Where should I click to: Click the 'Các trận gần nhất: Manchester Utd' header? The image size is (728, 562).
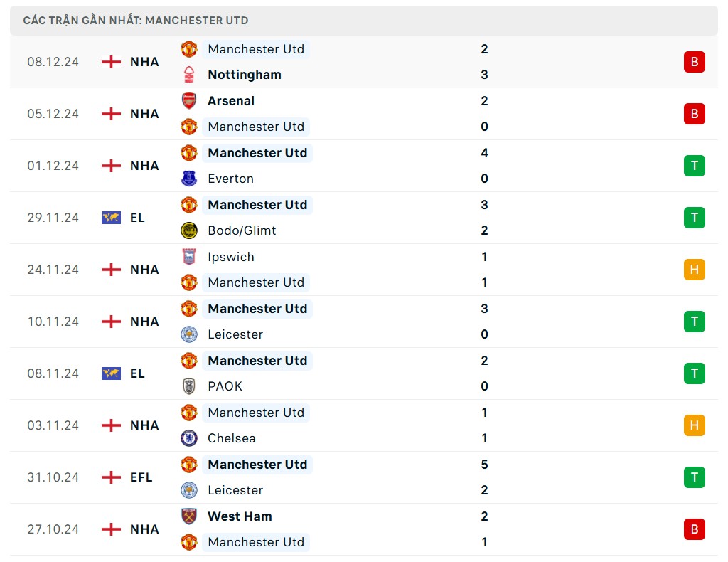(x=136, y=21)
